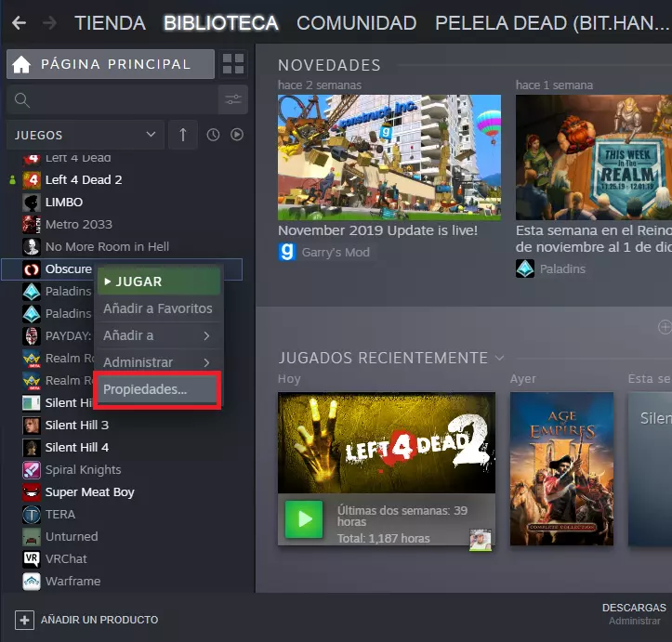Select VRChat in the games list

[x=66, y=559]
